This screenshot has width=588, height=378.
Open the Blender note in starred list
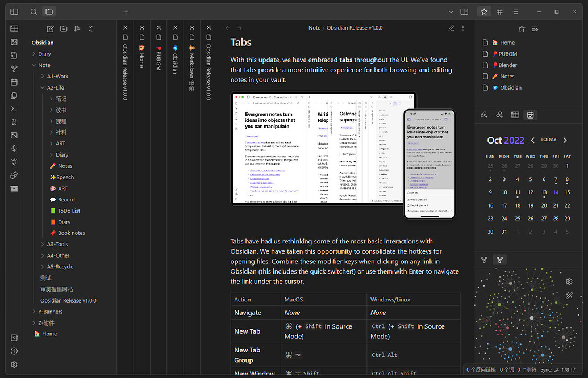(x=508, y=65)
